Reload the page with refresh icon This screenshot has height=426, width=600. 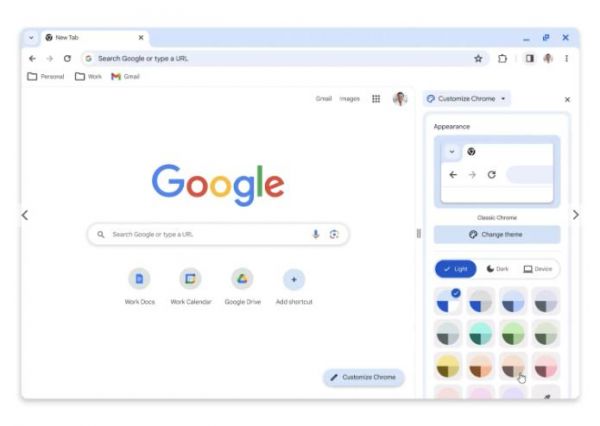[67, 59]
